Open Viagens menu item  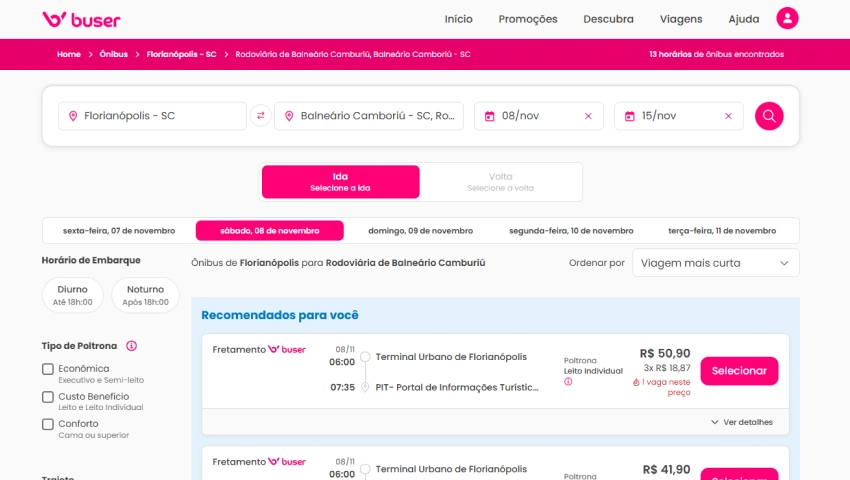click(x=681, y=19)
